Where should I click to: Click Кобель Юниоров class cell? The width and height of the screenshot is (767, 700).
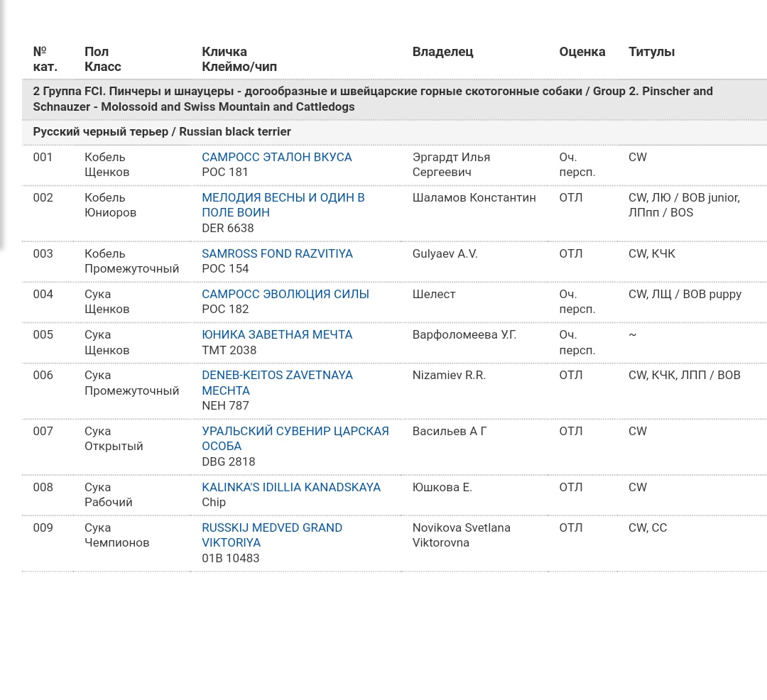[x=111, y=205]
